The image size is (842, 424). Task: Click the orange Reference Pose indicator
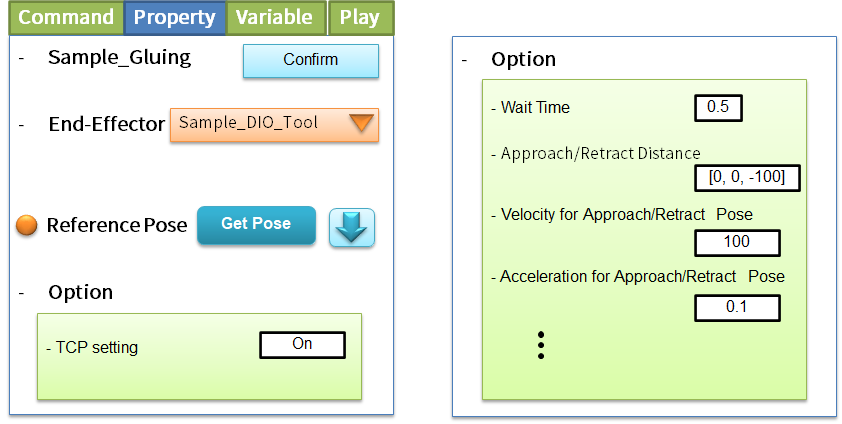click(x=28, y=226)
